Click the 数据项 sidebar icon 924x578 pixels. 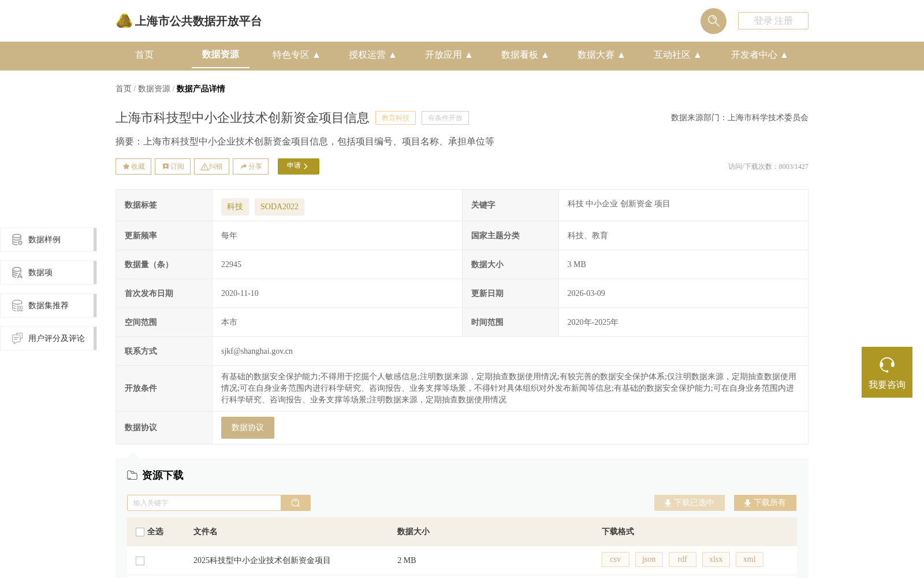click(x=17, y=272)
